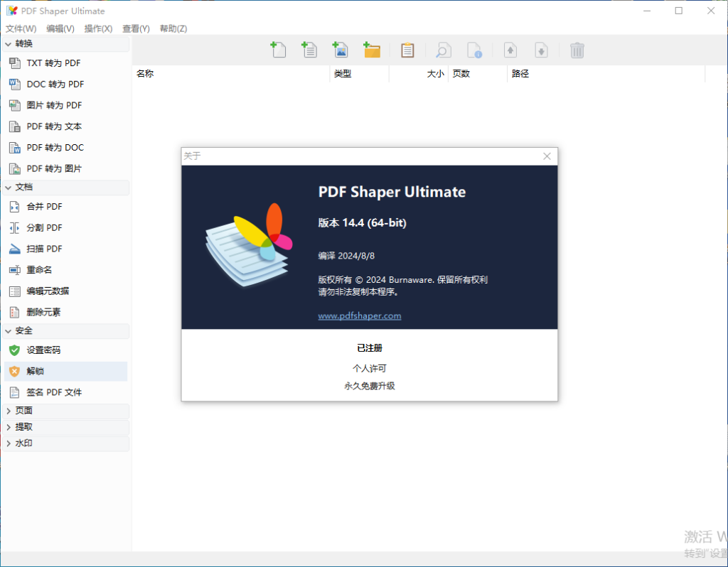Click the app icon in title bar
This screenshot has width=728, height=567.
pos(12,11)
